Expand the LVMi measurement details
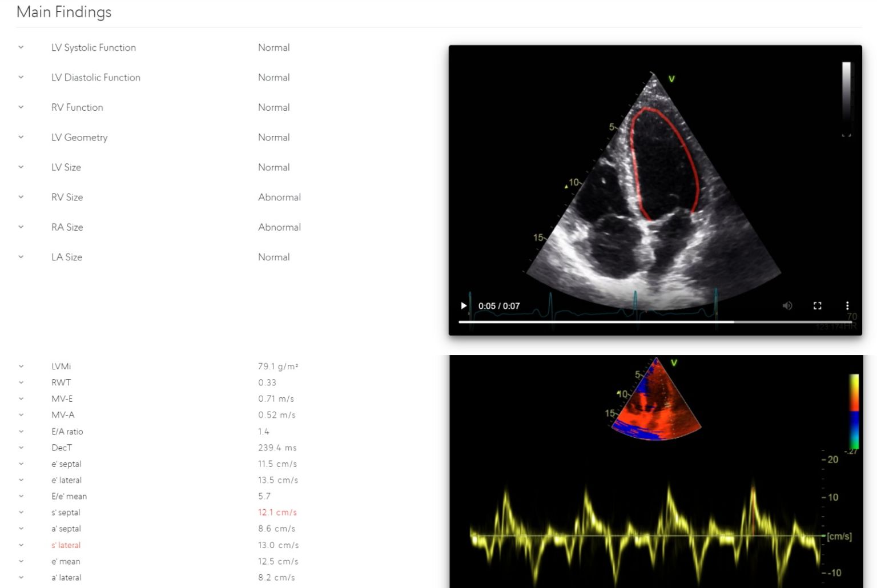The height and width of the screenshot is (588, 877). pyautogui.click(x=21, y=366)
